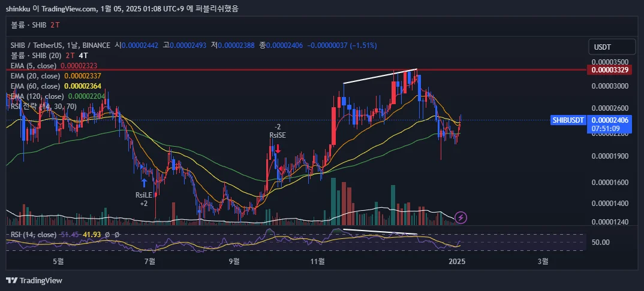
Task: Click the 9월 time axis label
Action: (234, 260)
